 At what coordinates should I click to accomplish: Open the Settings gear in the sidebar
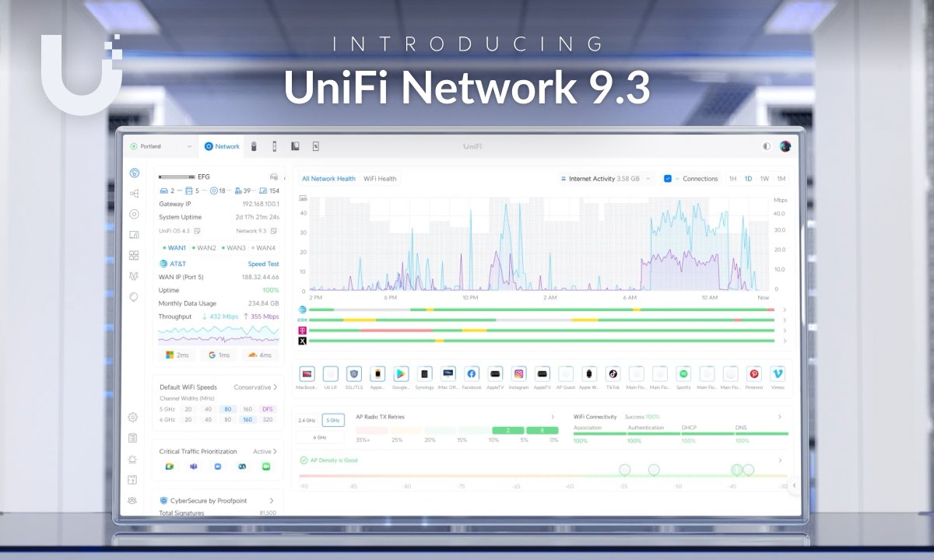coord(133,418)
